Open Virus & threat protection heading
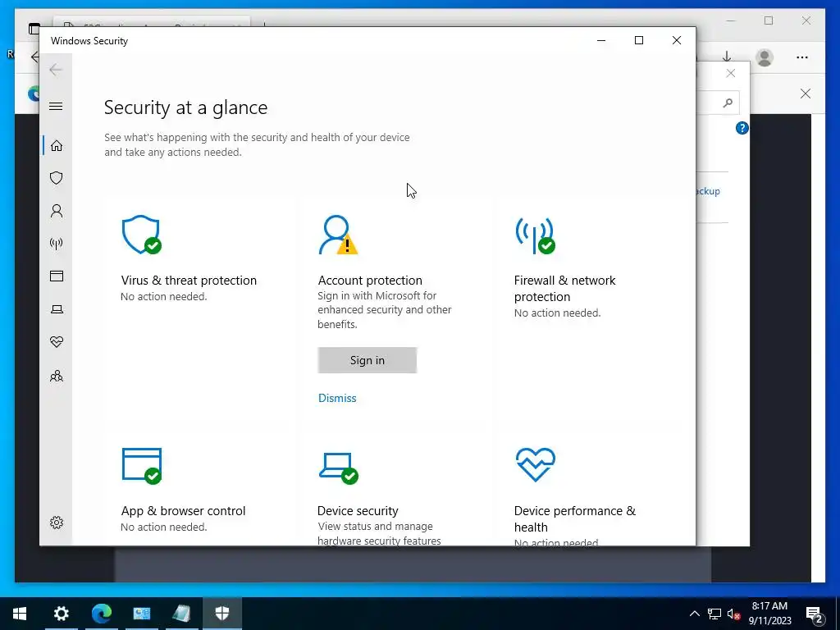Screen dimensions: 840x630 coord(189,281)
